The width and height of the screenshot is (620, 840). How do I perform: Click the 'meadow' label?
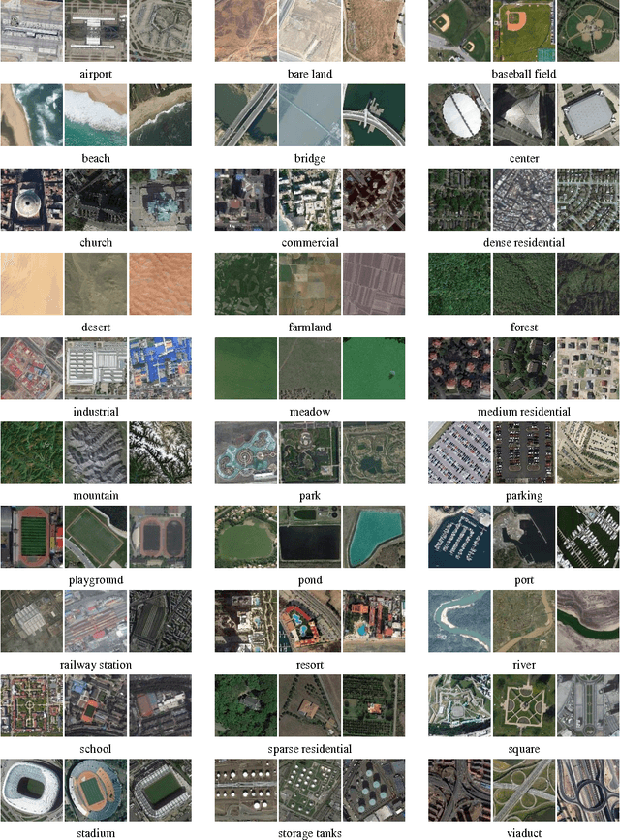(310, 412)
